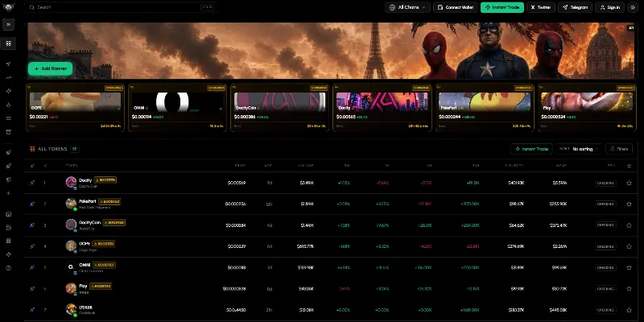644x322 pixels.
Task: Favorite the DOPE token with the star
Action: pyautogui.click(x=629, y=246)
